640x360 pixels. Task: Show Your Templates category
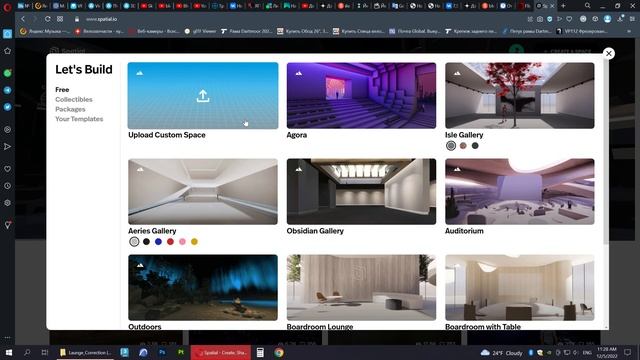(x=79, y=119)
